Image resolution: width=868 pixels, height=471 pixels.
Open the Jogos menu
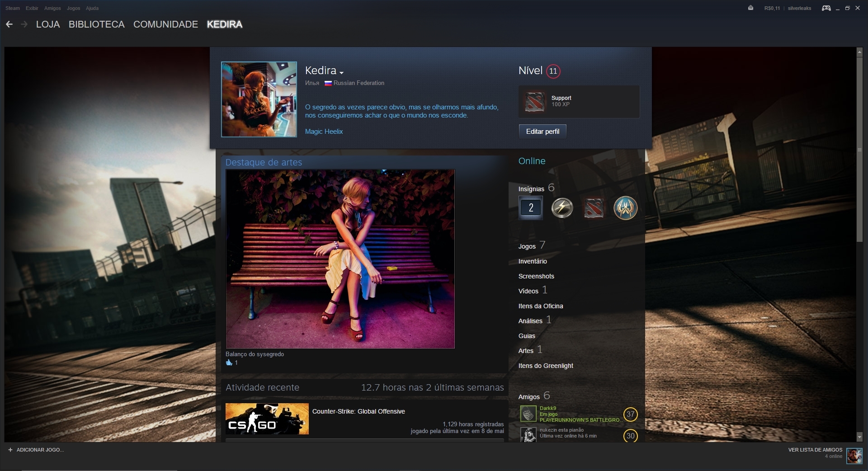tap(73, 8)
